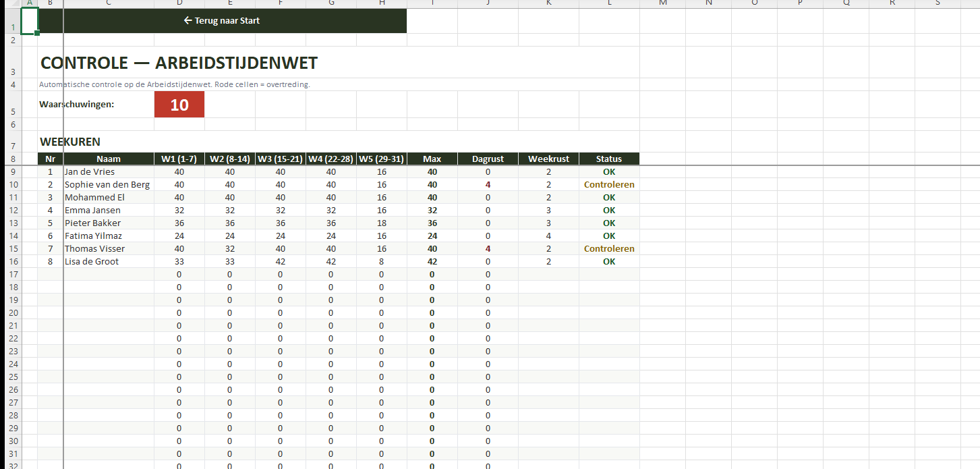
Task: Select the WEEKUREN section heading
Action: 70,142
